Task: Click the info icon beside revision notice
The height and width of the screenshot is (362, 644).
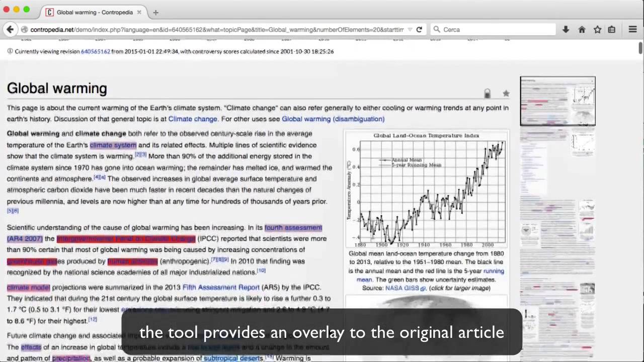Action: click(x=10, y=51)
